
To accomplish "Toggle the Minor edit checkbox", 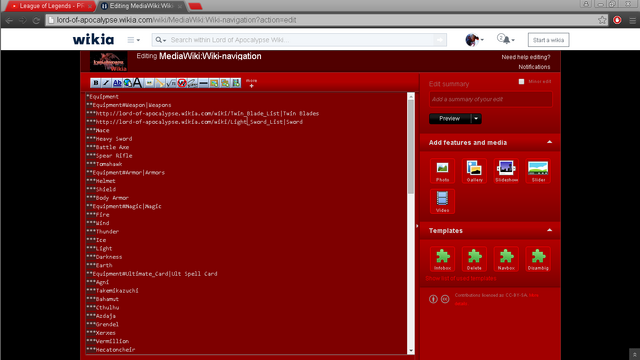I will (521, 82).
